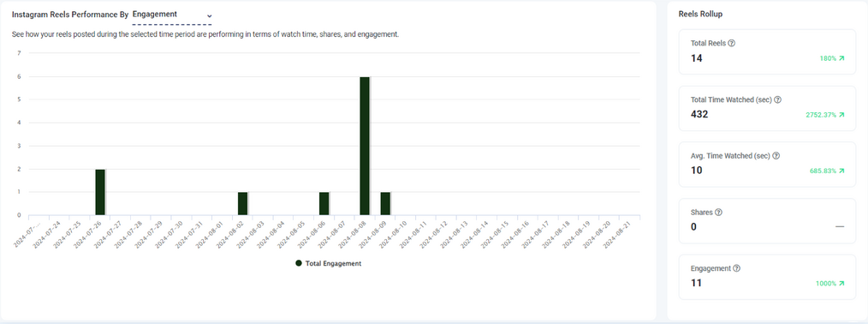The height and width of the screenshot is (324, 868).
Task: Click the 2752.37% trend arrow icon
Action: (841, 115)
